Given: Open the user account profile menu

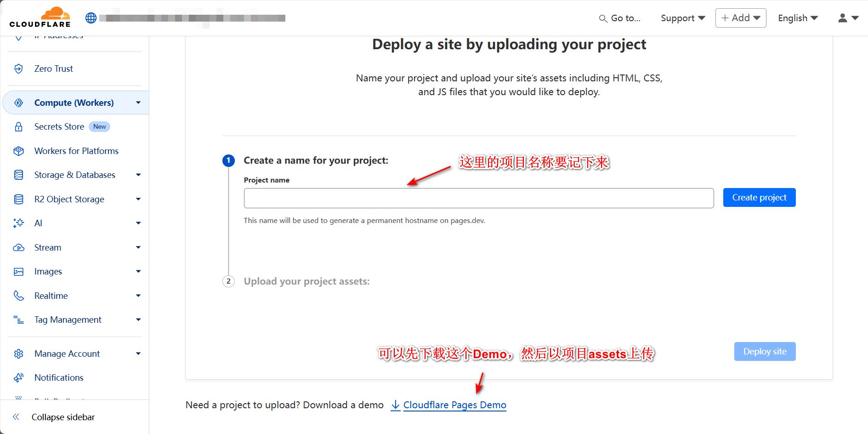Looking at the screenshot, I should point(848,18).
